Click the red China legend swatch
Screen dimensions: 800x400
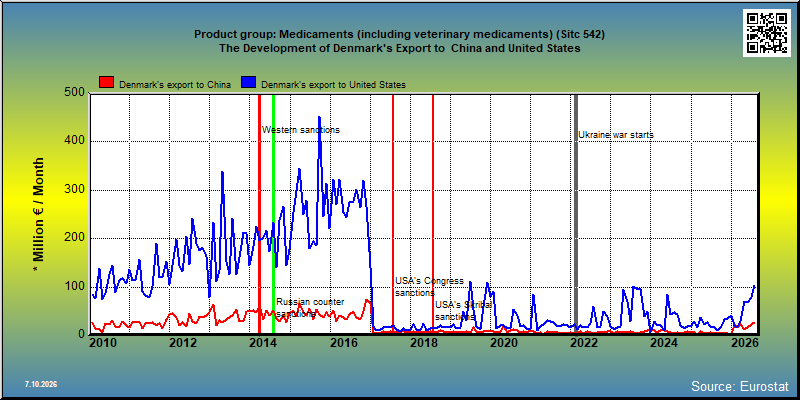[x=107, y=83]
